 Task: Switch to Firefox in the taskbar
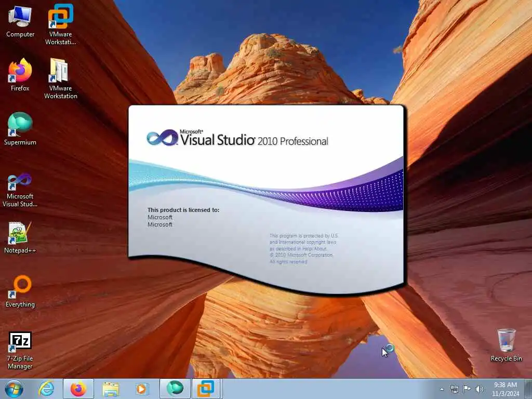click(x=78, y=389)
